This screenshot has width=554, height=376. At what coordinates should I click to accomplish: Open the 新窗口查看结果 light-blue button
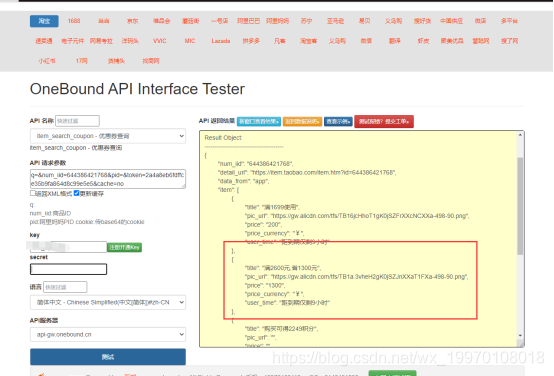coord(259,122)
